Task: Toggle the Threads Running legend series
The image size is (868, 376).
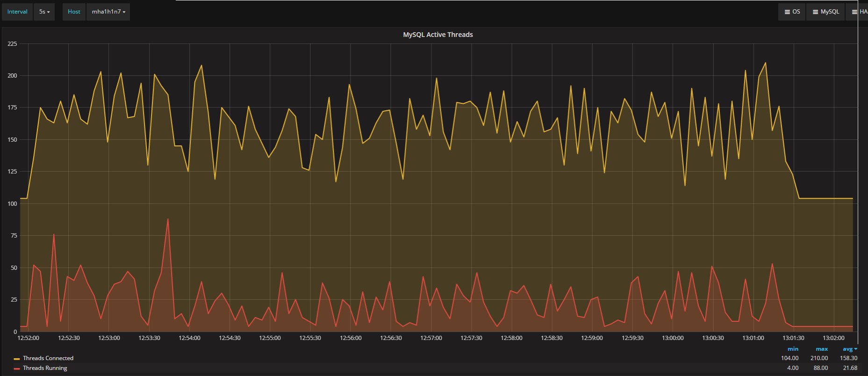Action: point(45,368)
